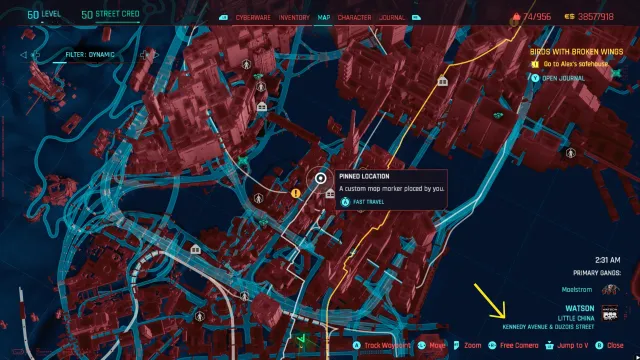Image resolution: width=640 pixels, height=360 pixels.
Task: Select the Map tab
Action: click(x=324, y=18)
